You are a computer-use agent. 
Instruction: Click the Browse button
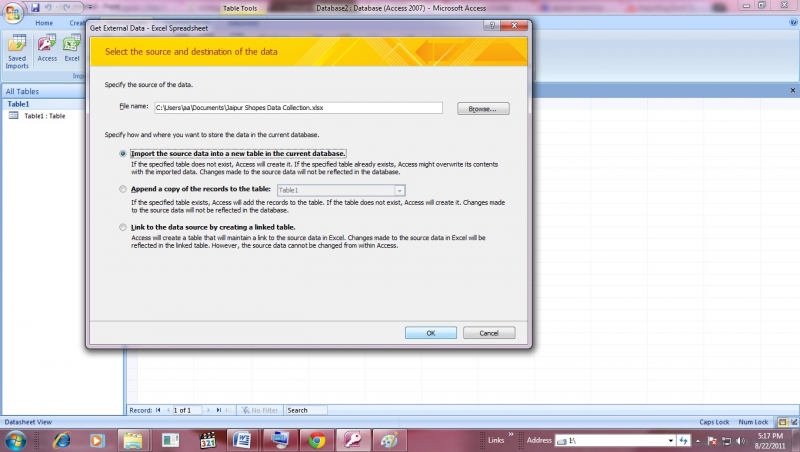pyautogui.click(x=483, y=108)
